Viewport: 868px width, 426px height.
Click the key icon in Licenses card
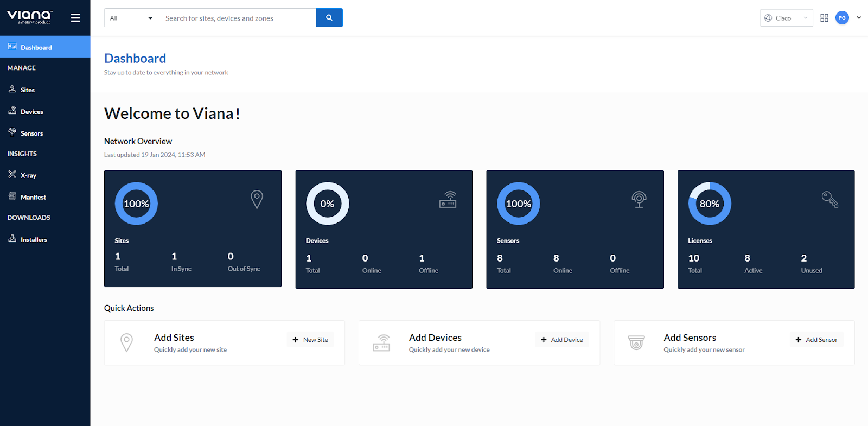pyautogui.click(x=829, y=199)
